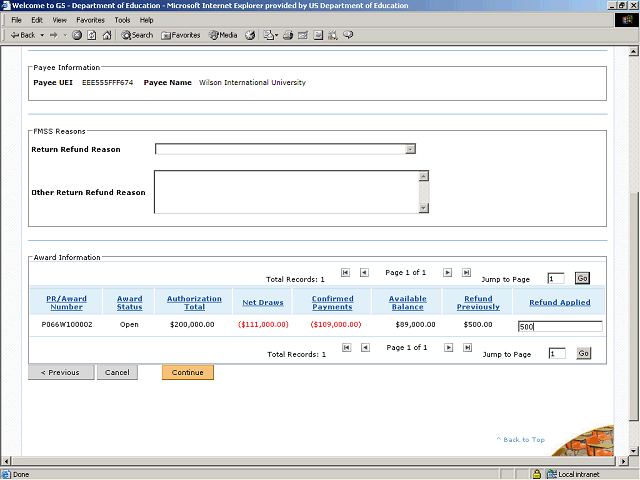The width and height of the screenshot is (640, 480).
Task: Select award number P066W100002 cell
Action: (67, 325)
